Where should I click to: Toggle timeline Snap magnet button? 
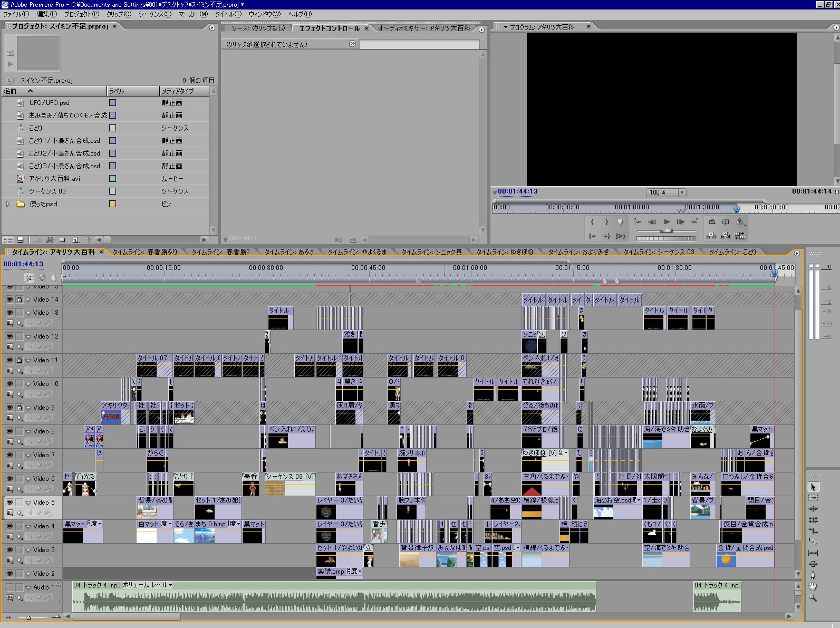(x=30, y=277)
